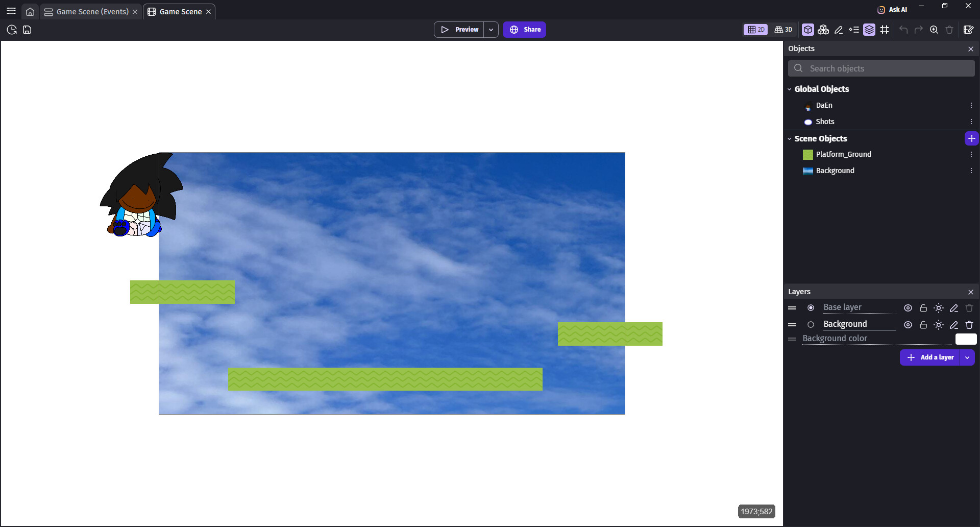This screenshot has width=980, height=527.
Task: Hide the Background layer with eye icon
Action: pyautogui.click(x=908, y=325)
